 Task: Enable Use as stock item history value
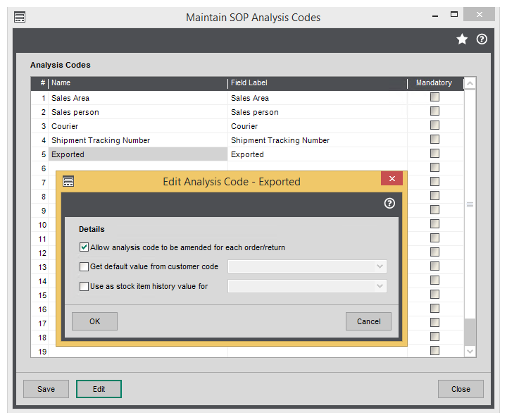pos(84,287)
